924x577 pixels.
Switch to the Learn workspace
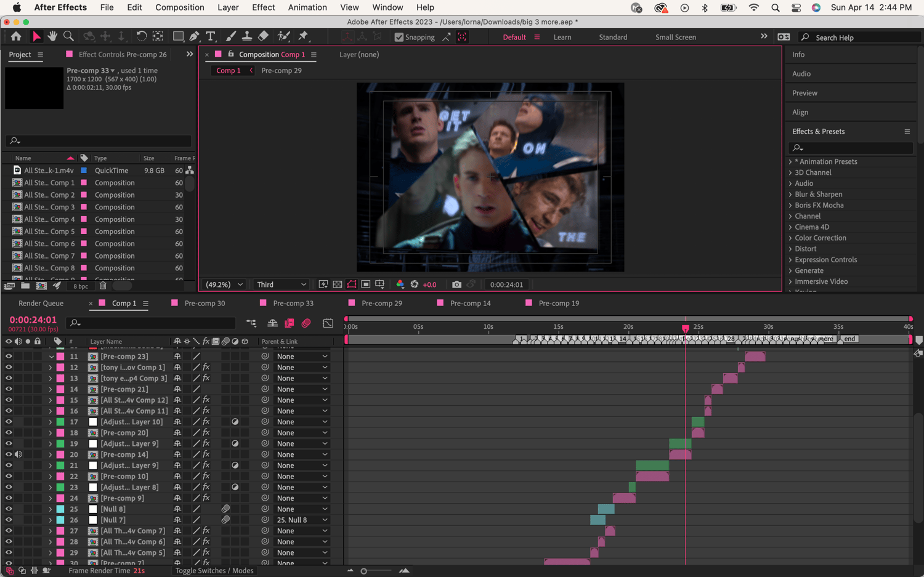[x=562, y=37]
